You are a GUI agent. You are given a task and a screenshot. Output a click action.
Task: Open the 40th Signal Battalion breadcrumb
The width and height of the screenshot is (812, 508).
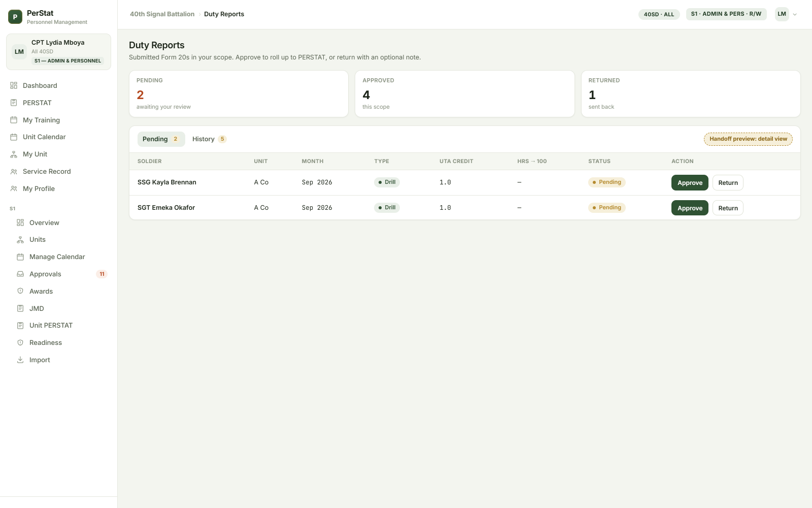[162, 14]
